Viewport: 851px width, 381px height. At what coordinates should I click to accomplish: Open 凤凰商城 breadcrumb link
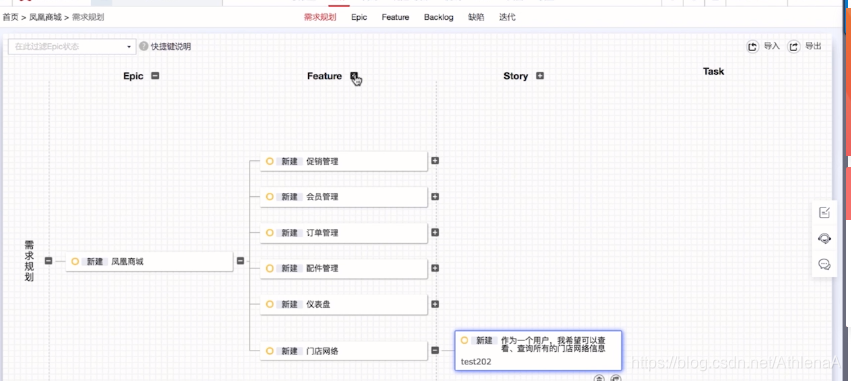click(x=45, y=17)
